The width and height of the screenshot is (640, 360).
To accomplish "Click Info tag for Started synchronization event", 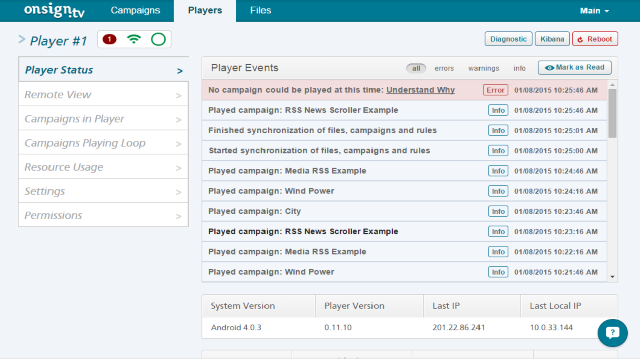I will (498, 151).
